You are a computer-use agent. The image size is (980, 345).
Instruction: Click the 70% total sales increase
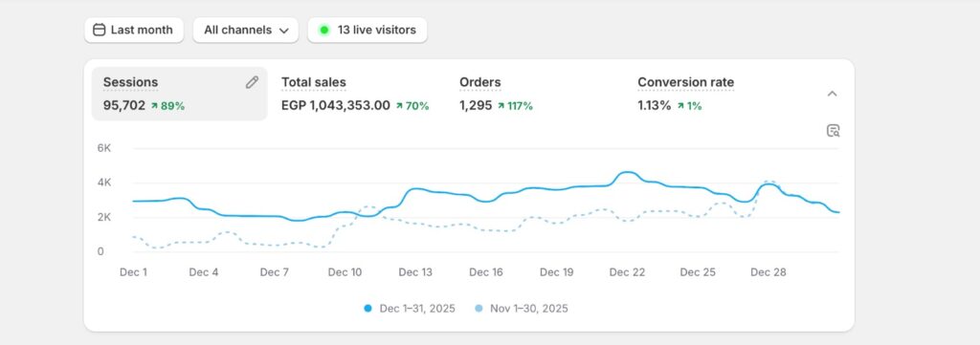pyautogui.click(x=412, y=106)
